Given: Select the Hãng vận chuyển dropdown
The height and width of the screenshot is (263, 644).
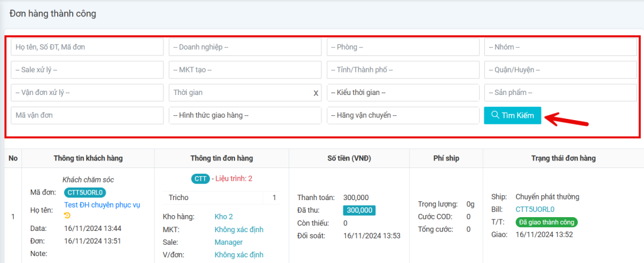Looking at the screenshot, I should 402,116.
